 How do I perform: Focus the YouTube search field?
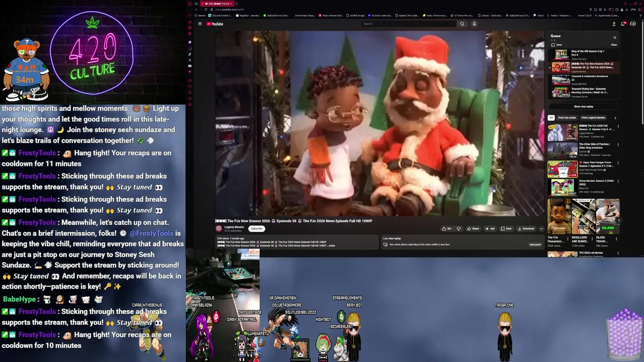point(409,24)
